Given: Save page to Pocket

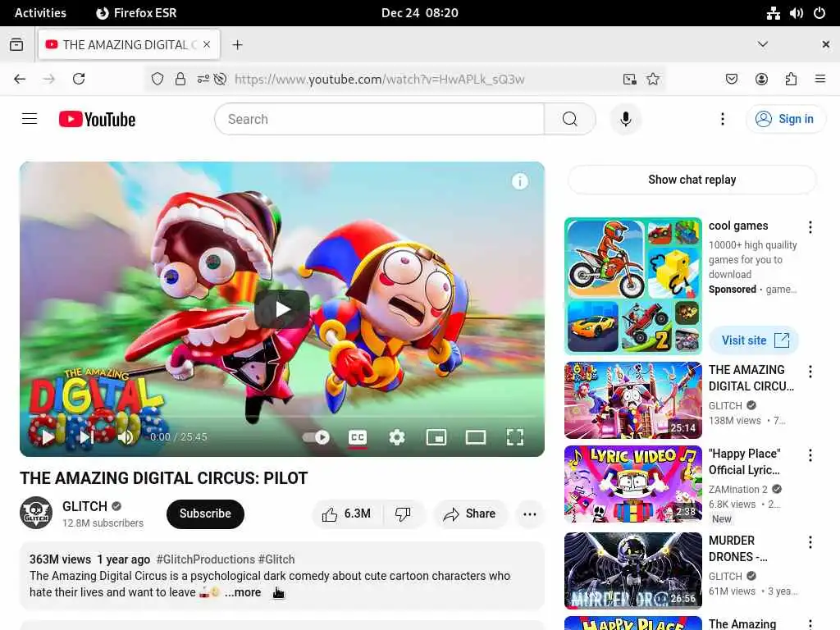Looking at the screenshot, I should (731, 80).
